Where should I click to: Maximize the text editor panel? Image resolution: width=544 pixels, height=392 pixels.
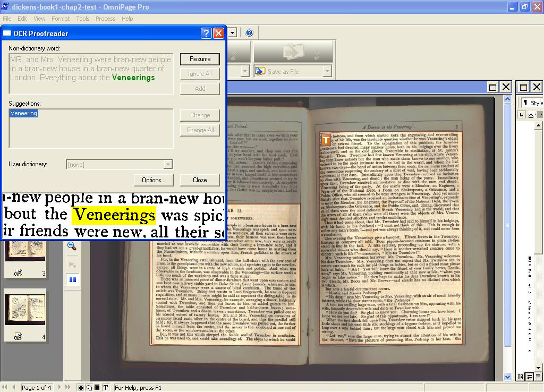pos(523,87)
